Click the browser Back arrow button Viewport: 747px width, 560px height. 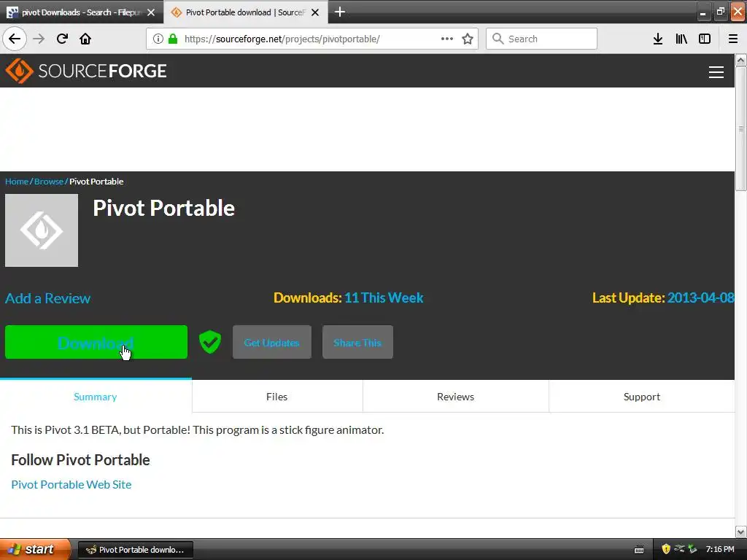pos(15,39)
